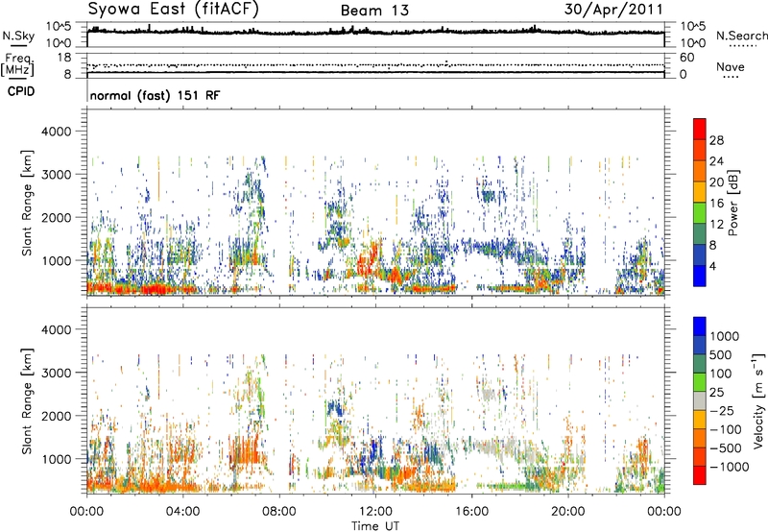768x532 pixels.
Task: Click the 'Freq. [MHz]' label
Action: click(x=17, y=64)
